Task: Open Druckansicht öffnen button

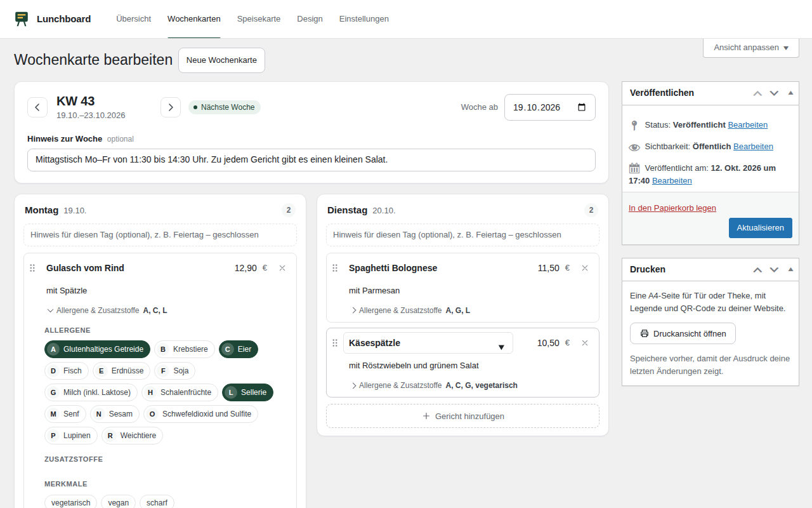Action: click(683, 333)
